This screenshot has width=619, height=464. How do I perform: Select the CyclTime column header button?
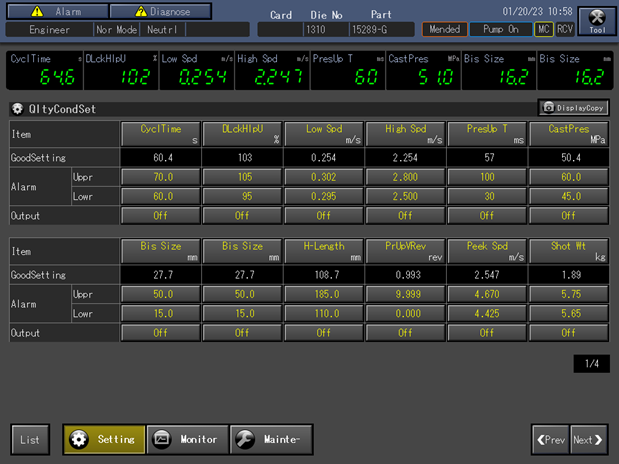pyautogui.click(x=160, y=133)
